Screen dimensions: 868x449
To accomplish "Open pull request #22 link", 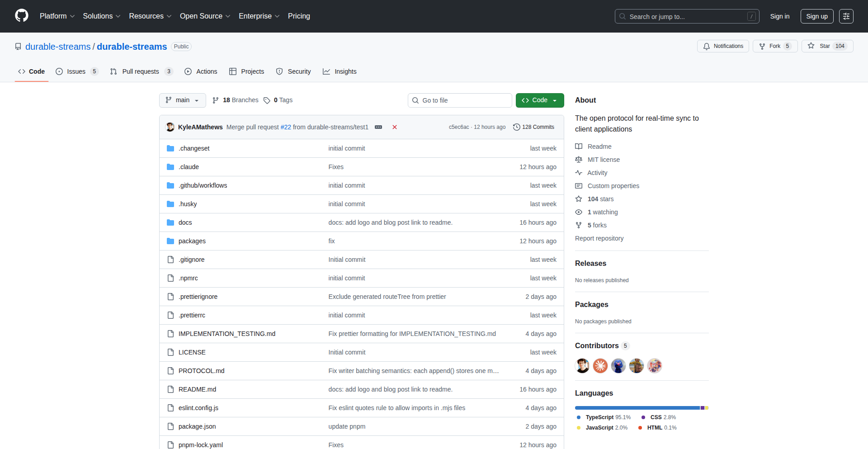I will (286, 127).
